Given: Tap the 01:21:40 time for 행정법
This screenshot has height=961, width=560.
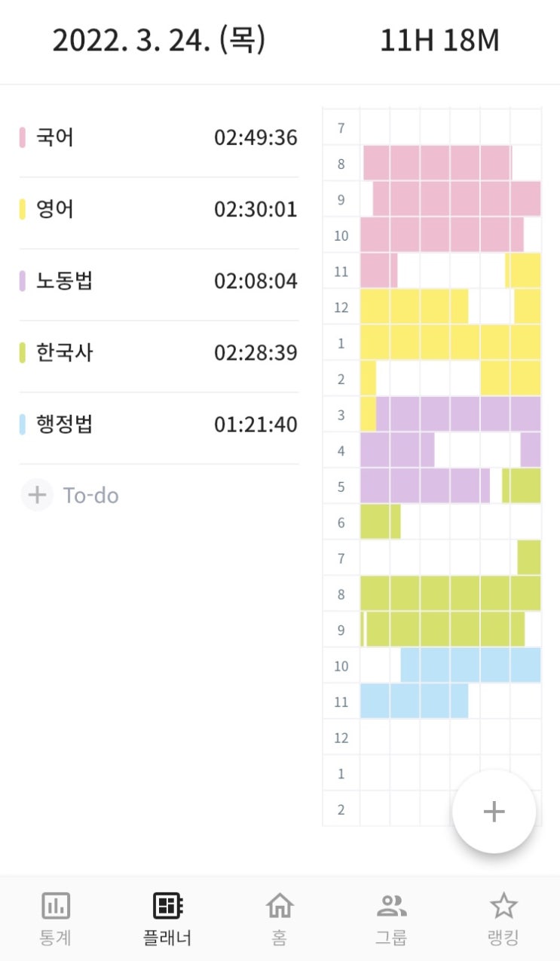Looking at the screenshot, I should (256, 425).
